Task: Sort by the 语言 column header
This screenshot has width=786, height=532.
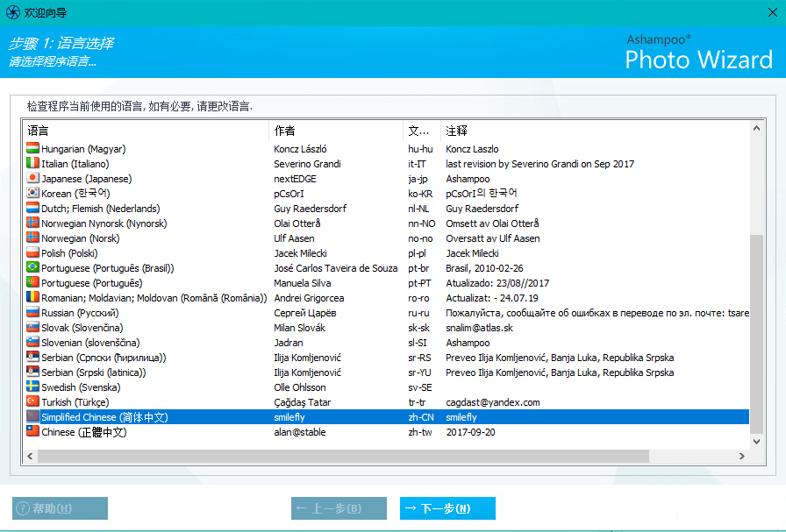Action: click(x=146, y=131)
